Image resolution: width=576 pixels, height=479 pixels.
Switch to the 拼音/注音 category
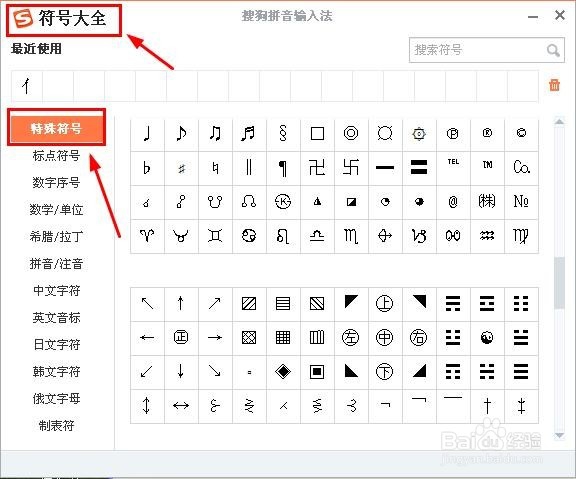pos(57,264)
